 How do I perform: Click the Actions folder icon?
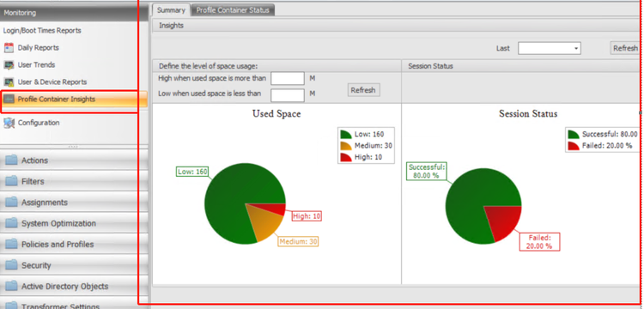[x=11, y=160]
